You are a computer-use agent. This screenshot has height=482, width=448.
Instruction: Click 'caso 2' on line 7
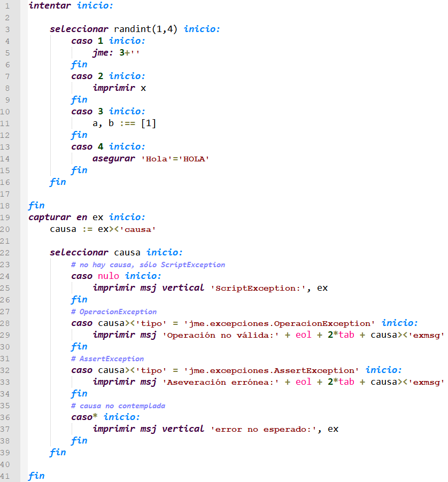tap(87, 76)
